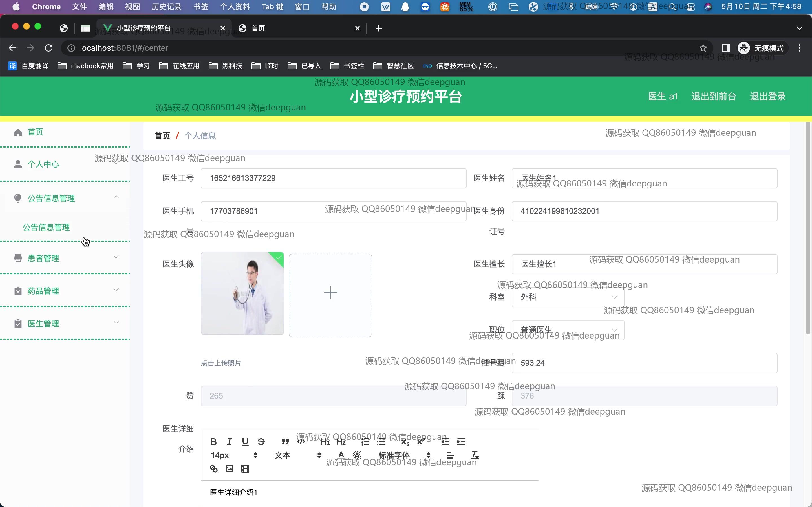Toggle italic text style
The width and height of the screenshot is (812, 507).
(x=229, y=442)
